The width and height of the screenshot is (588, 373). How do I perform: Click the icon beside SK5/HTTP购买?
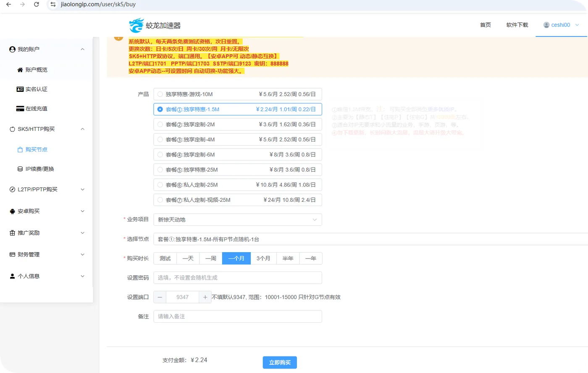coord(12,129)
